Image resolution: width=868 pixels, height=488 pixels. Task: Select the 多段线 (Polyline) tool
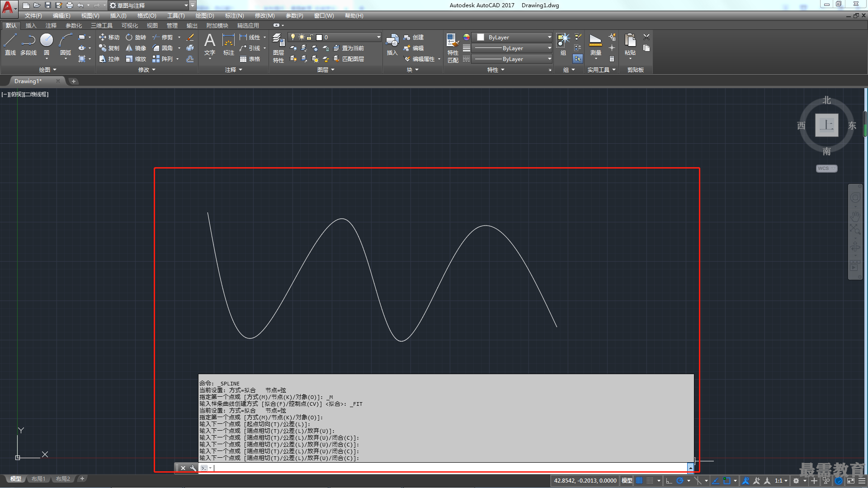coord(28,44)
